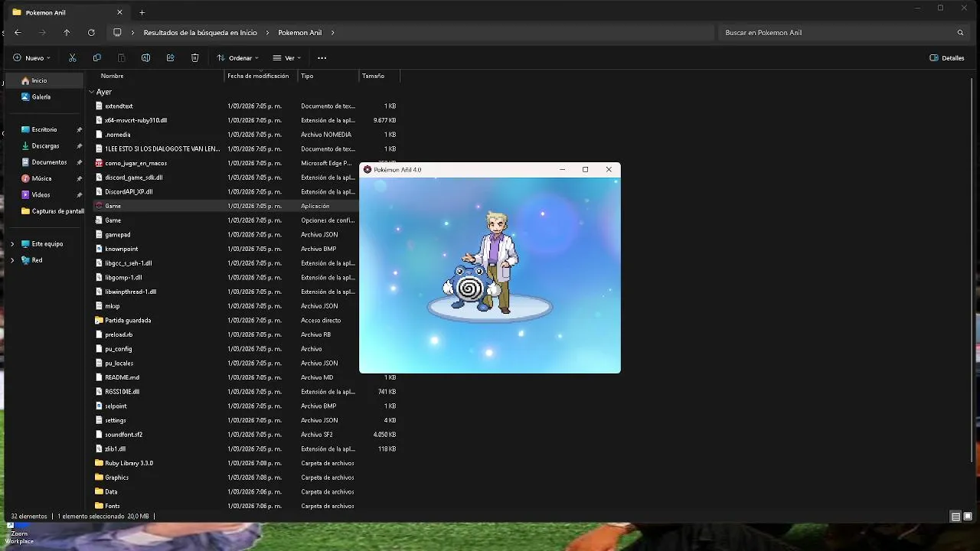Expand chevron after Pokemon Anil breadcrumb
980x551 pixels.
[x=333, y=33]
